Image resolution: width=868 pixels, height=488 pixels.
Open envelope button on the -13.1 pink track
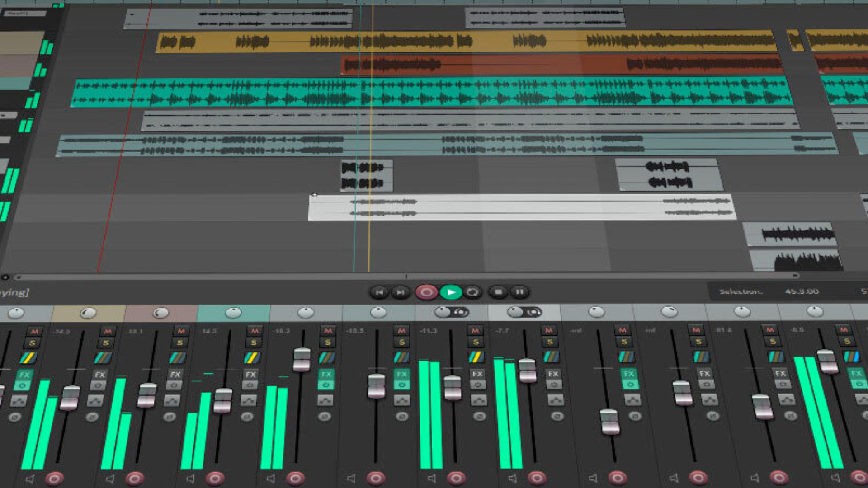pyautogui.click(x=172, y=400)
